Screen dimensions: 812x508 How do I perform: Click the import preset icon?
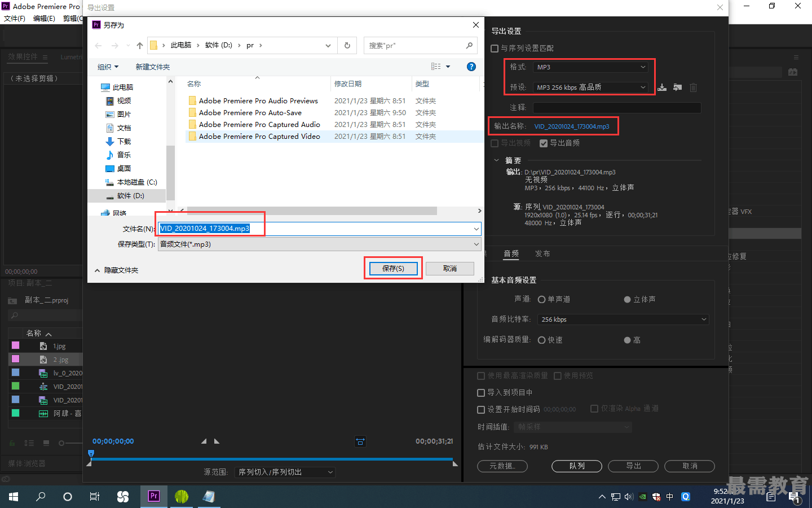[677, 87]
